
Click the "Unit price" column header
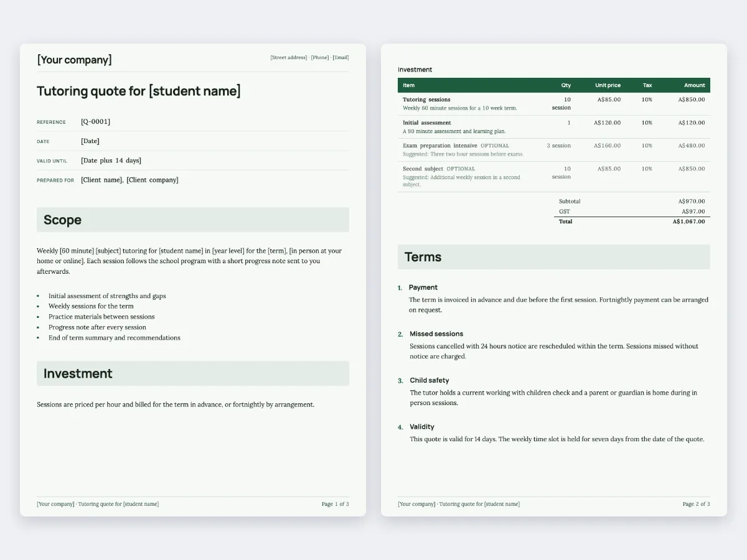[608, 85]
